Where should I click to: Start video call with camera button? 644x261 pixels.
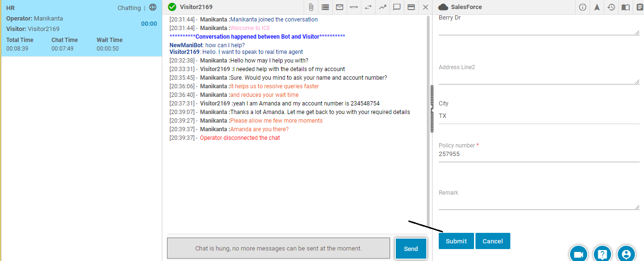579,254
